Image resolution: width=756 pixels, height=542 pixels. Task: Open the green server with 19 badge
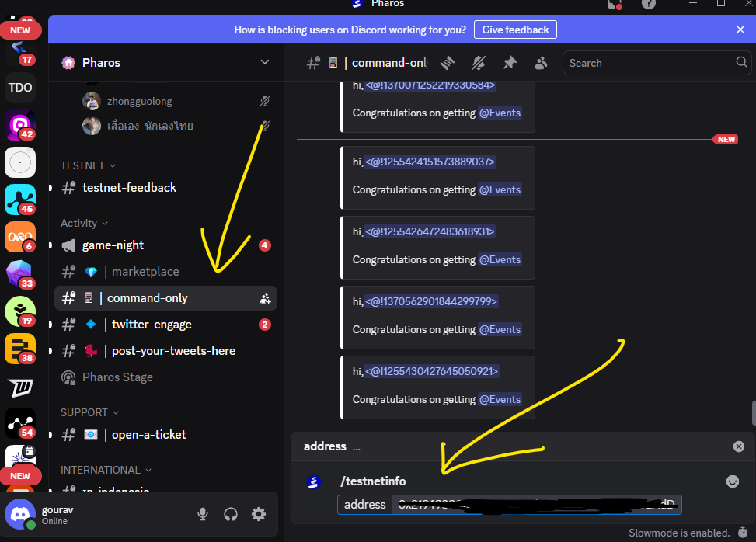[x=20, y=311]
